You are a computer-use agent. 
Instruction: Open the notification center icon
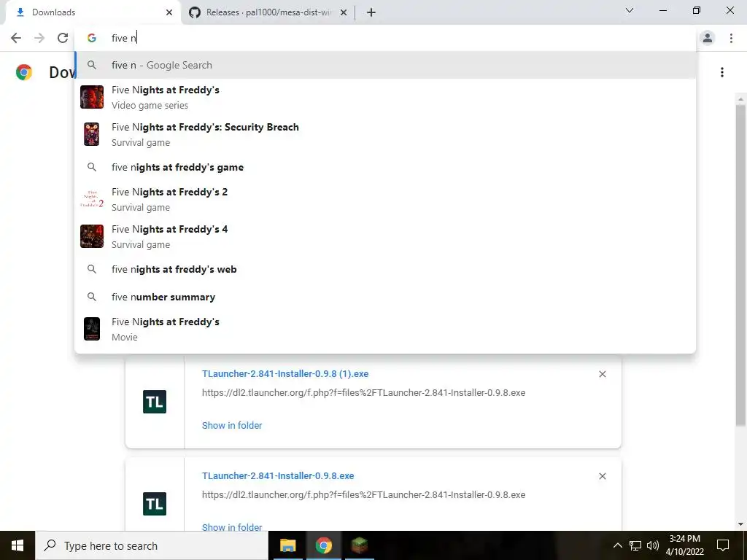tap(723, 545)
